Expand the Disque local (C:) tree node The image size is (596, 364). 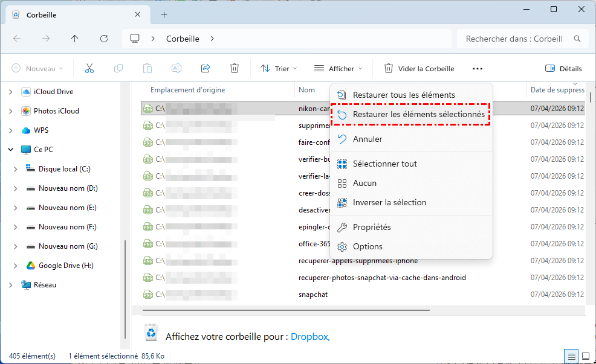[15, 169]
